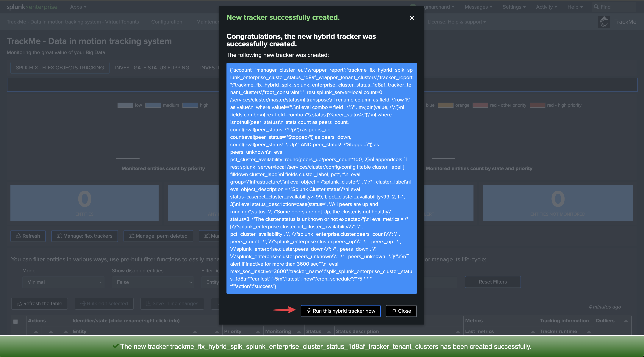Click recycle icon on Refresh the table

(19, 303)
